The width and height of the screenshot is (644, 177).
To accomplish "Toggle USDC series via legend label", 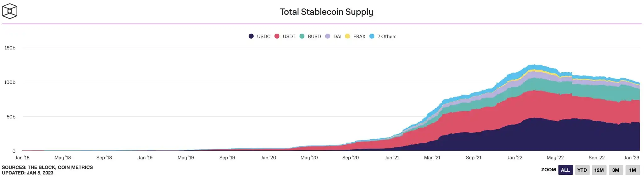I will click(x=264, y=36).
